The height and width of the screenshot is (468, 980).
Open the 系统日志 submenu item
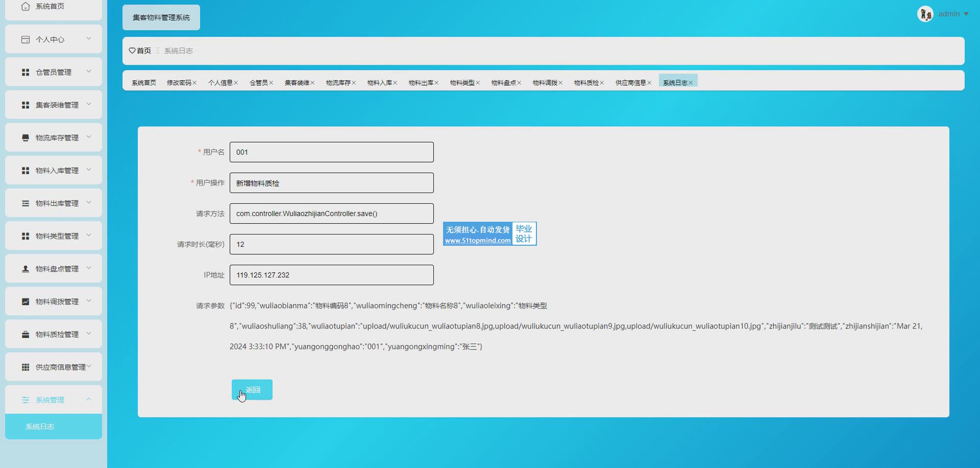point(40,427)
